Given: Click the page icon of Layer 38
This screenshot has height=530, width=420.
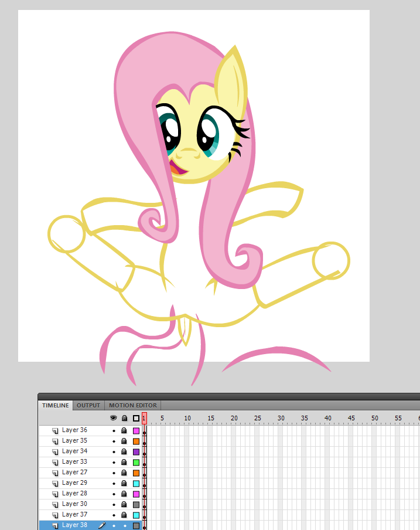Looking at the screenshot, I should pyautogui.click(x=55, y=526).
